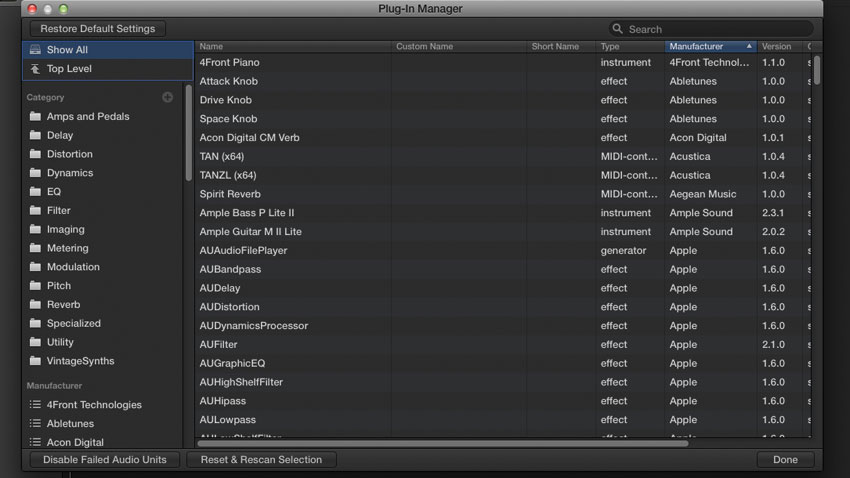Click the Utility folder icon
Screen dimensions: 850x478
[x=35, y=342]
